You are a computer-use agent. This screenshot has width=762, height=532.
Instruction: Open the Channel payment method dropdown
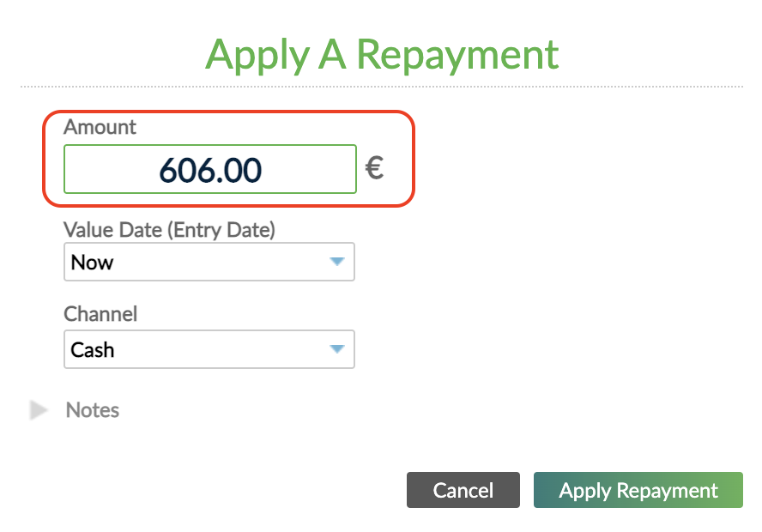tap(209, 349)
